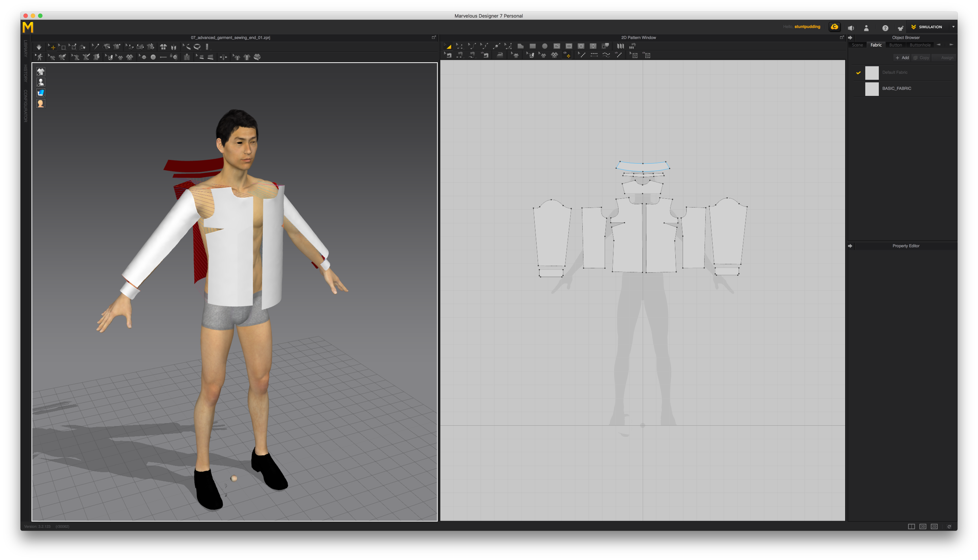
Task: Open the CONFIGURATOR side tab
Action: [25, 106]
